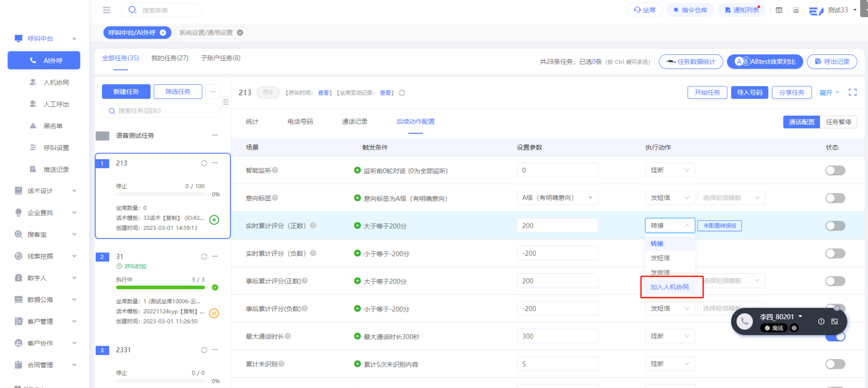Click help icon next to 智能监听
868x388 pixels.
pos(275,170)
